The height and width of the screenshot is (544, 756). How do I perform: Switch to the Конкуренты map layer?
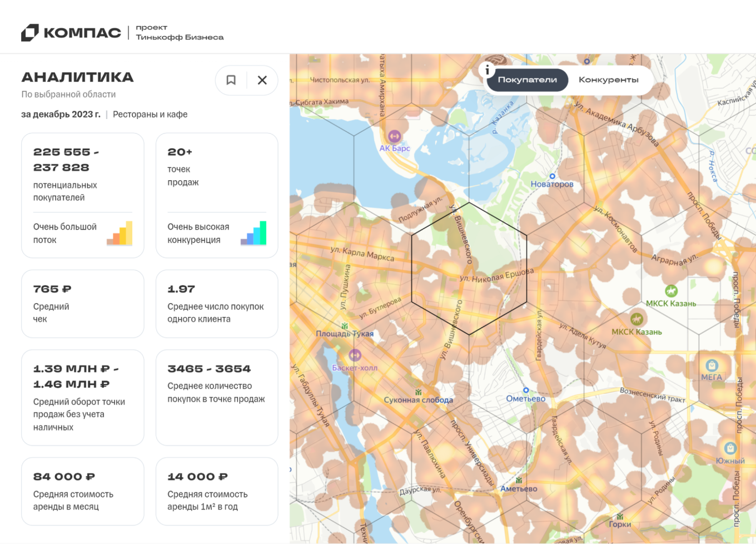point(609,80)
